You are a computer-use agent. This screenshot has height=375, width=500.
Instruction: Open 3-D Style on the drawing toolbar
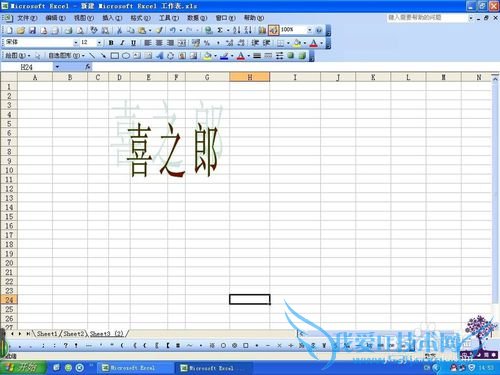point(302,56)
